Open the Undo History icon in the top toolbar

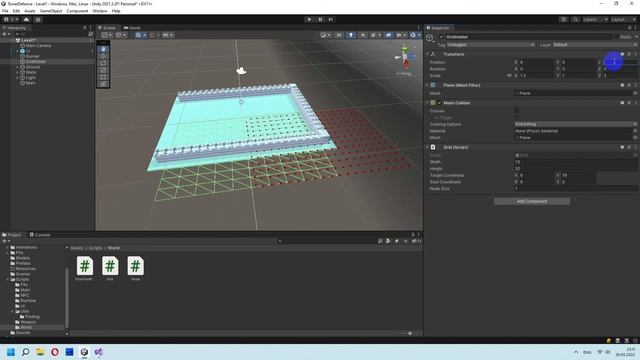point(564,19)
